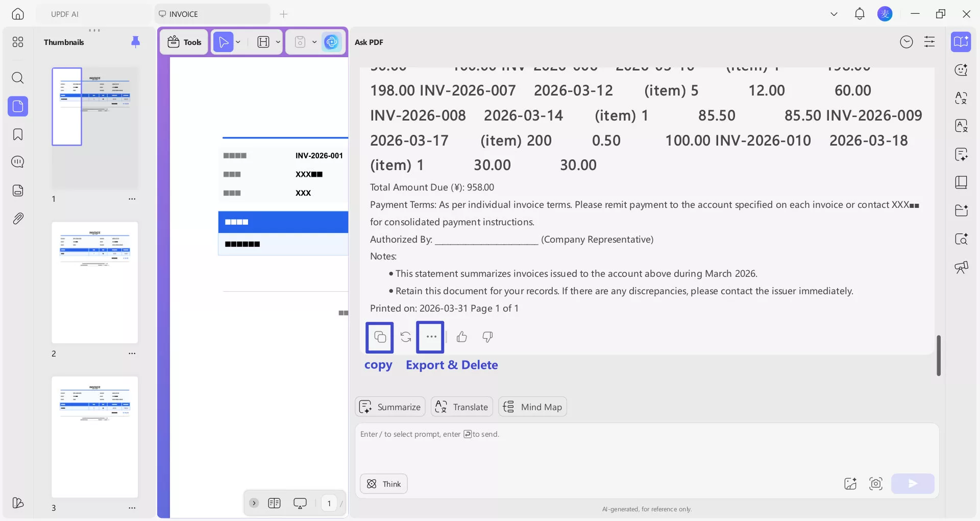Switch to the INVOICE document tab
This screenshot has width=980, height=521.
(x=184, y=14)
